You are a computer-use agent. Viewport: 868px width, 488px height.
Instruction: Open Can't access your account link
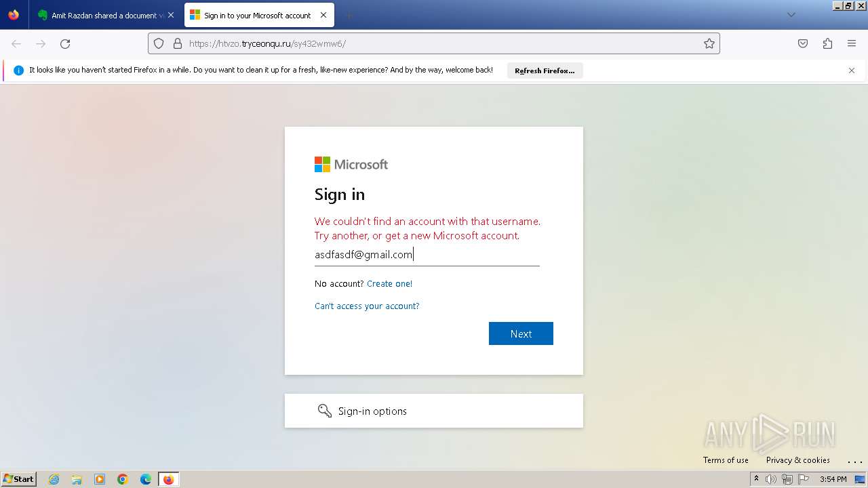click(x=367, y=306)
